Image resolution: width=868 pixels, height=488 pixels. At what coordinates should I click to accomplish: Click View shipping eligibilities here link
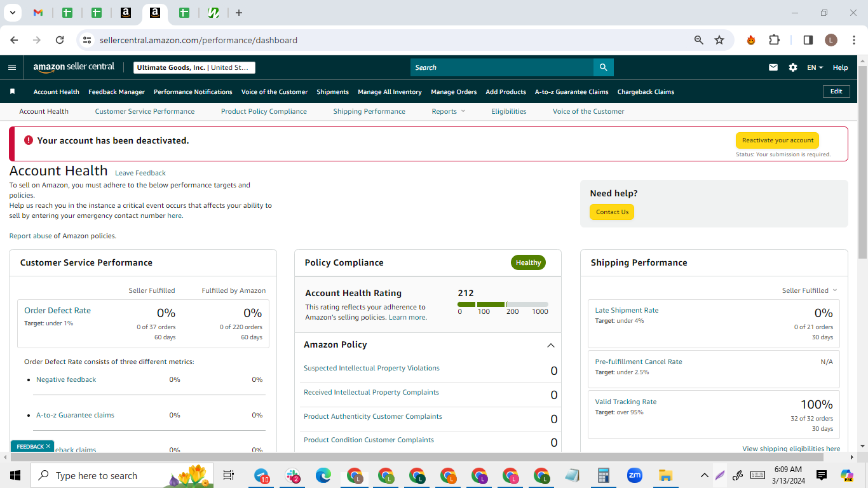coord(791,449)
